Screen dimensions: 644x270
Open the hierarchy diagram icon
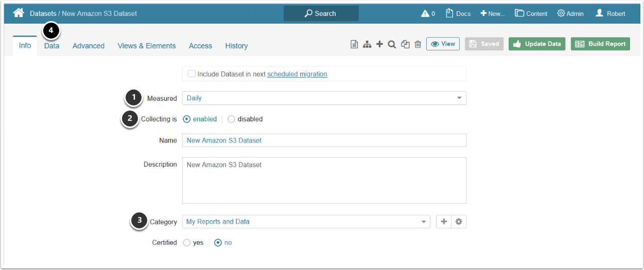pyautogui.click(x=367, y=44)
